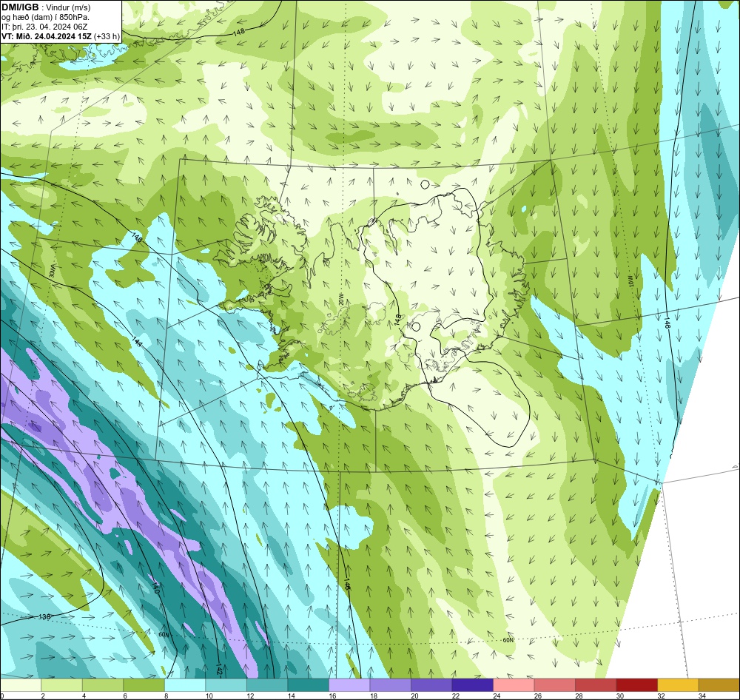The height and width of the screenshot is (700, 740).
Task: Click the legend tick number '2'
Action: 43,696
